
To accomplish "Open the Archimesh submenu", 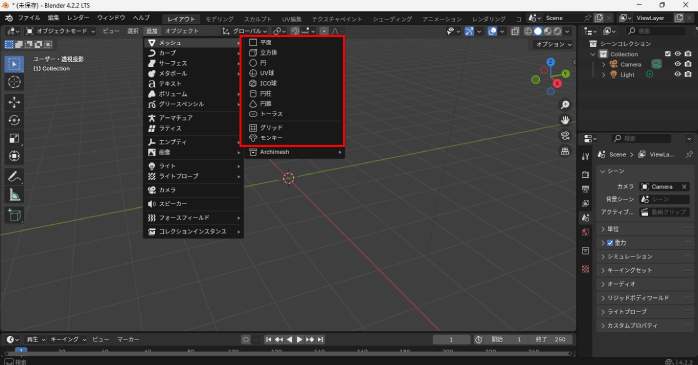I will click(295, 152).
